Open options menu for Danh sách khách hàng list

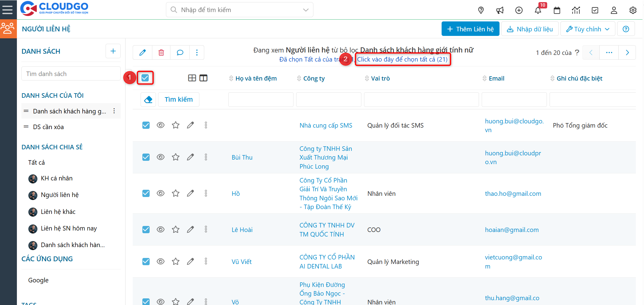pos(114,111)
